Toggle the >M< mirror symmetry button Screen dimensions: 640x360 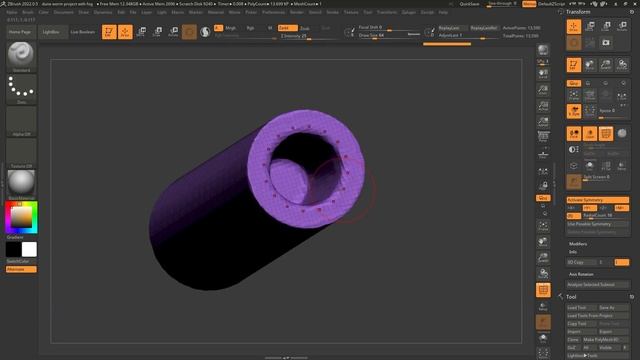point(622,208)
